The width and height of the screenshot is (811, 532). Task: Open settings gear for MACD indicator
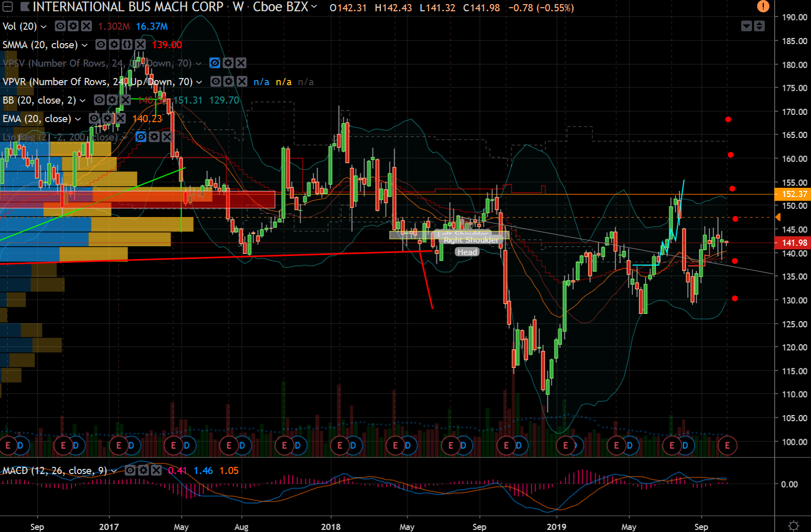(x=143, y=470)
